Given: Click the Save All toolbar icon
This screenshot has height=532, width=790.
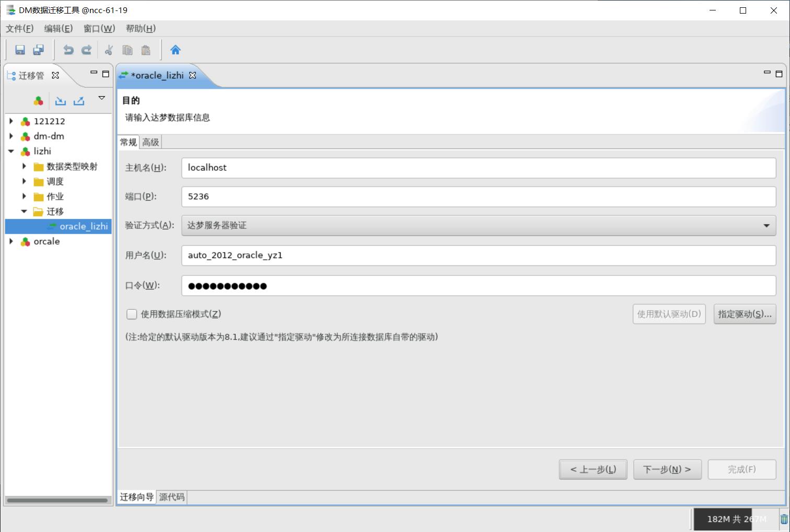Looking at the screenshot, I should coord(38,50).
